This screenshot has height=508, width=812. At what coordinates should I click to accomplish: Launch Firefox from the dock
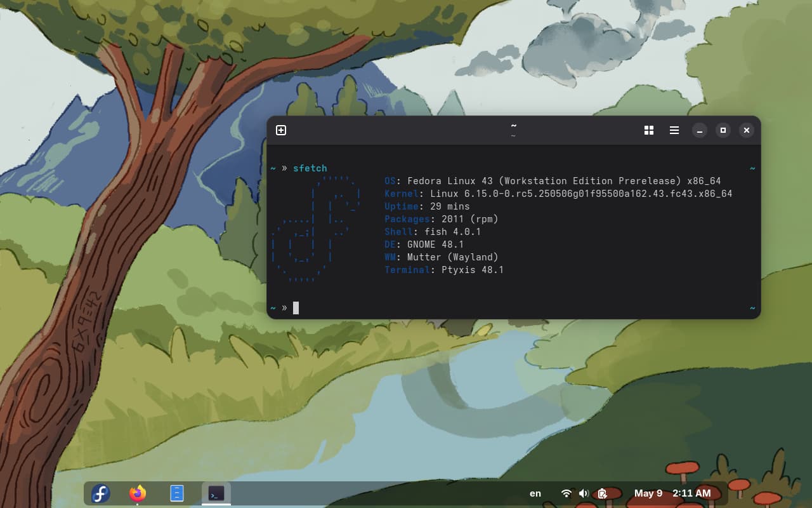tap(138, 493)
